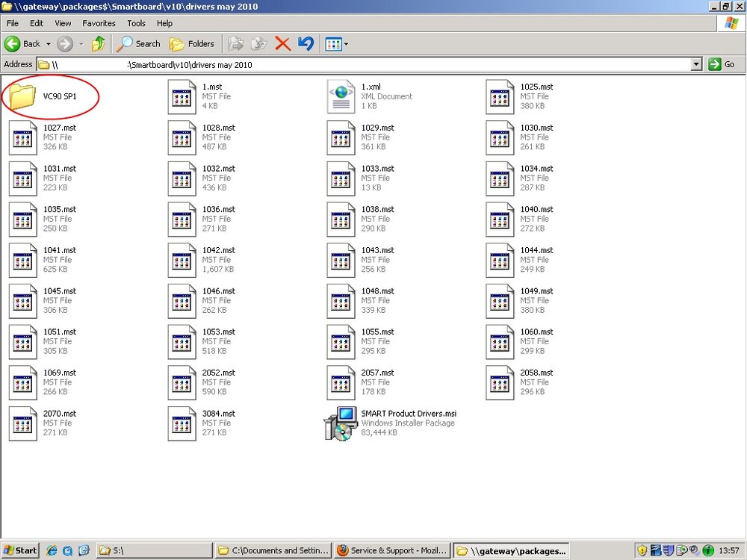The height and width of the screenshot is (560, 747).
Task: Select the 1042.mst file icon
Action: click(x=182, y=261)
